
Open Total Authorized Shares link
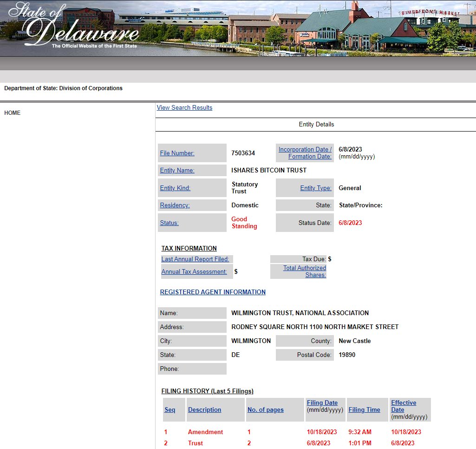pos(305,271)
